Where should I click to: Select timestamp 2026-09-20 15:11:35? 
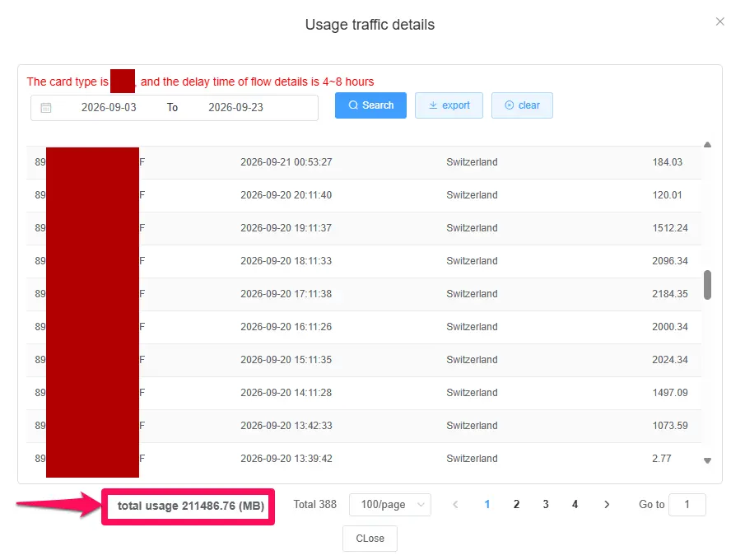286,360
